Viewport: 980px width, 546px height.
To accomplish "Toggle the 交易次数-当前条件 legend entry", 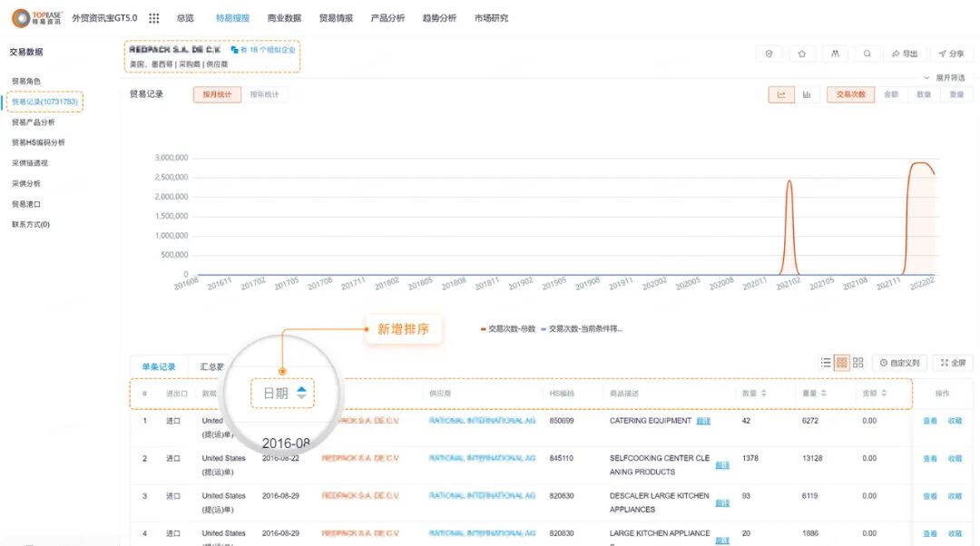I will pyautogui.click(x=582, y=329).
